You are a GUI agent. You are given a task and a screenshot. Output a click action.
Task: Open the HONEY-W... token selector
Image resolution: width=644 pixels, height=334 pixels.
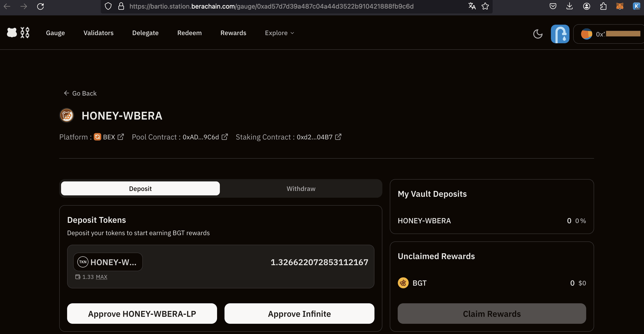(x=108, y=262)
